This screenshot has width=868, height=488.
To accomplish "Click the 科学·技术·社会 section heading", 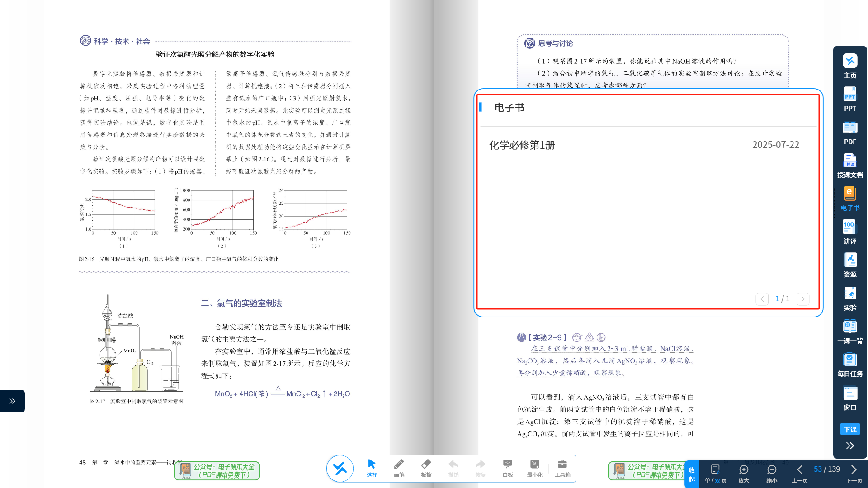I will [122, 41].
